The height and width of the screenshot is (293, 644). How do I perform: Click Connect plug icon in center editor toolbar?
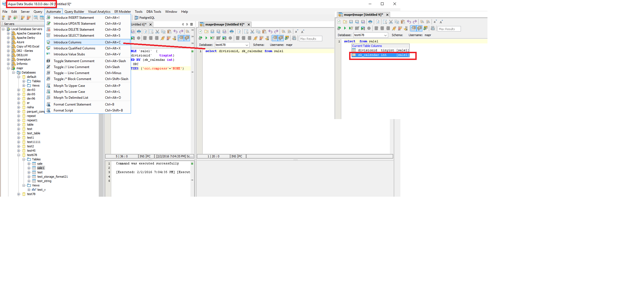[255, 38]
